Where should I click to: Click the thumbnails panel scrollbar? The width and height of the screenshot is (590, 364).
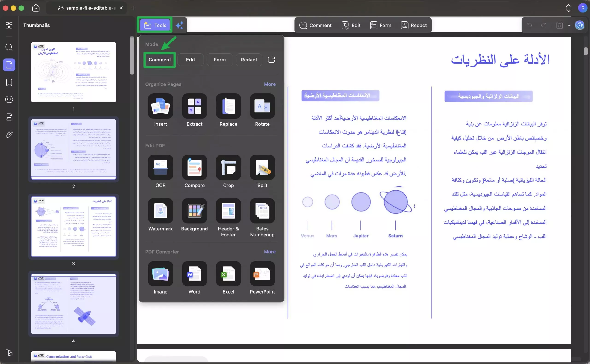click(x=132, y=55)
